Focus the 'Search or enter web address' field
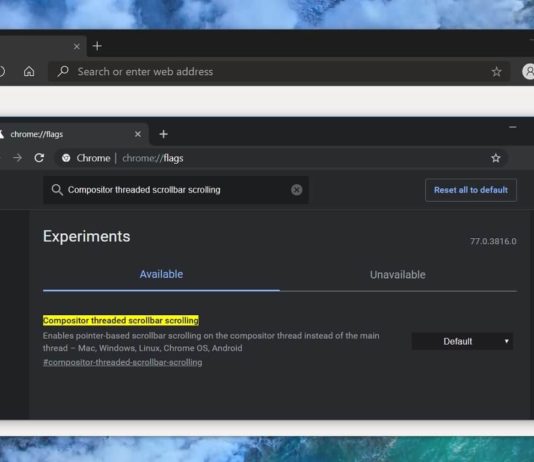This screenshot has height=462, width=534. pyautogui.click(x=279, y=71)
